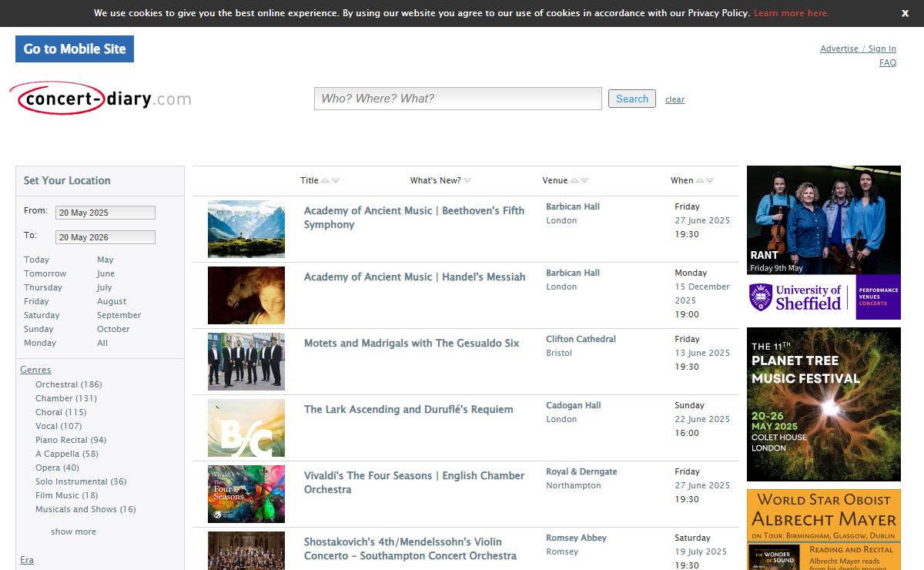Sort Title column descending arrow
Image resolution: width=924 pixels, height=570 pixels.
tap(336, 181)
